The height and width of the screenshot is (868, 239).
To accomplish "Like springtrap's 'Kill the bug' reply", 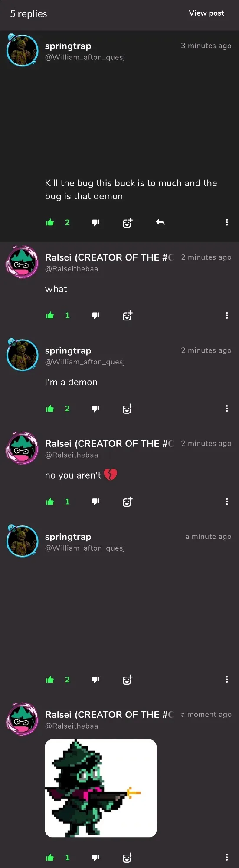I will click(x=50, y=222).
